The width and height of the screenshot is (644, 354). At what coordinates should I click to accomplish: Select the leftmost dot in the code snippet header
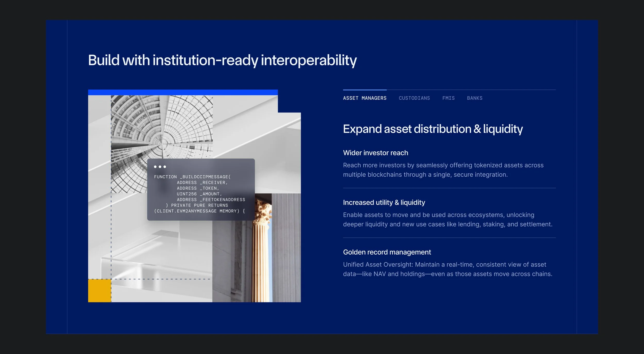point(155,167)
